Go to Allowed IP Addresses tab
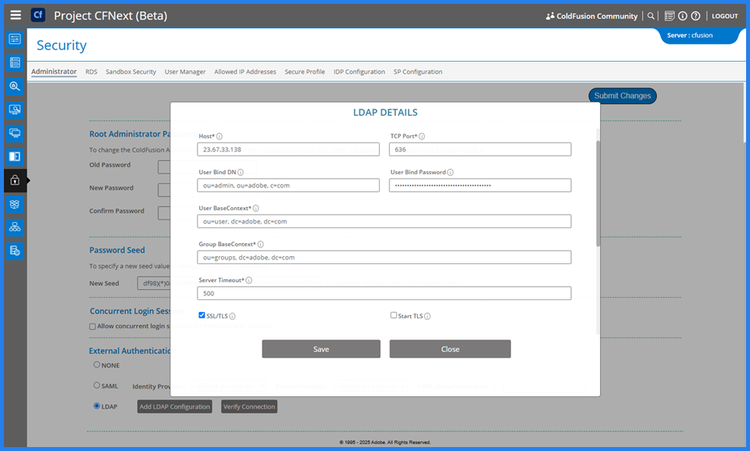The image size is (750, 451). [245, 72]
